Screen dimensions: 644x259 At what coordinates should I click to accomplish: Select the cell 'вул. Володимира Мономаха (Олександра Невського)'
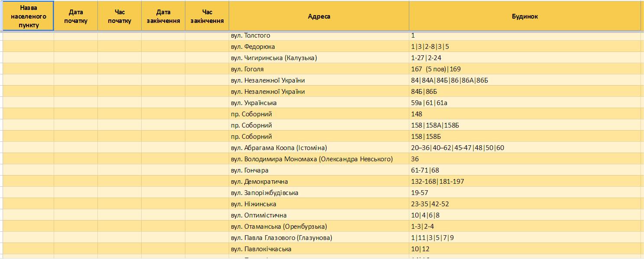[x=319, y=159]
